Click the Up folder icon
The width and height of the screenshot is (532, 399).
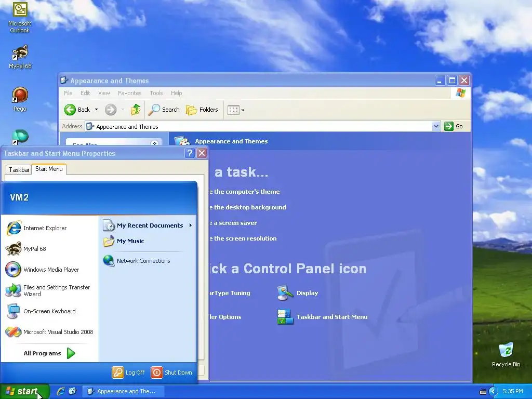(x=136, y=110)
